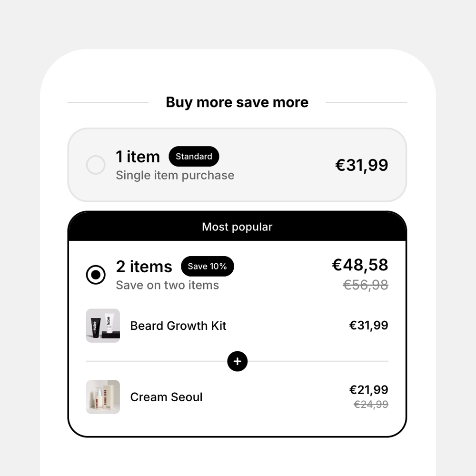Click the €48,58 bundle price
The width and height of the screenshot is (476, 476).
[x=360, y=265]
